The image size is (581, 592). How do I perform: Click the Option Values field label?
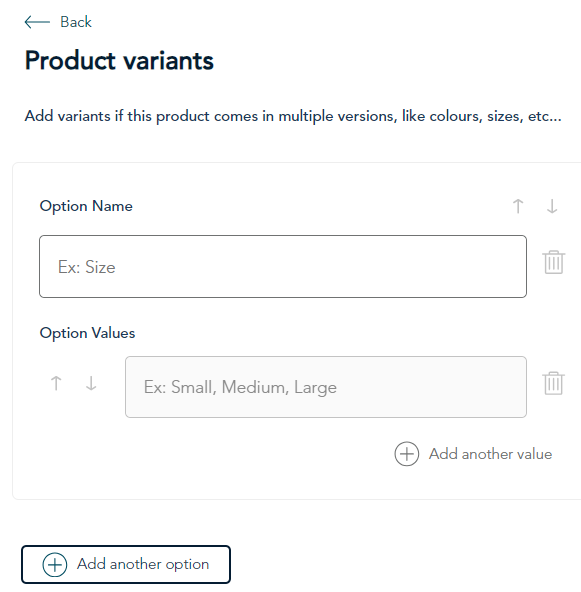pos(87,333)
